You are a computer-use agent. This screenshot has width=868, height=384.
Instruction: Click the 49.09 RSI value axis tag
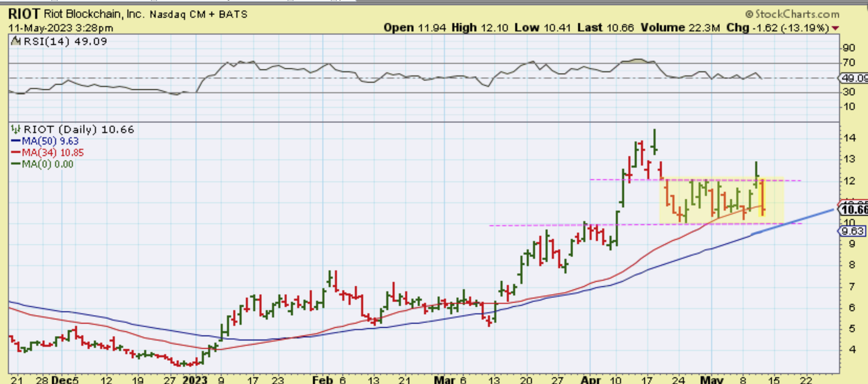pos(854,78)
